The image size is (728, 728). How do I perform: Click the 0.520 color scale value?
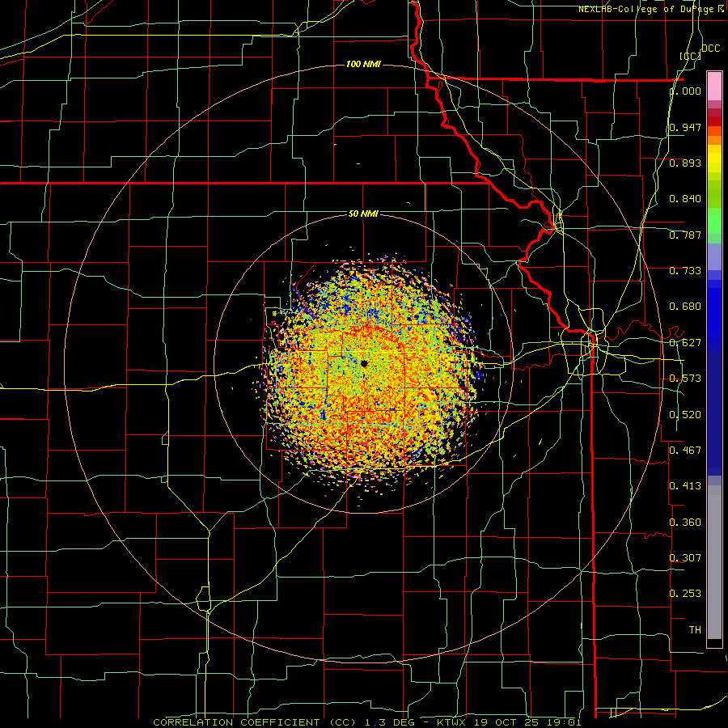pos(685,415)
